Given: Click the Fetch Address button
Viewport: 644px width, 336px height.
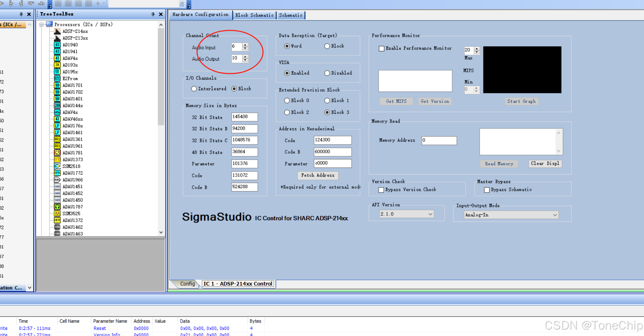Looking at the screenshot, I should 317,175.
